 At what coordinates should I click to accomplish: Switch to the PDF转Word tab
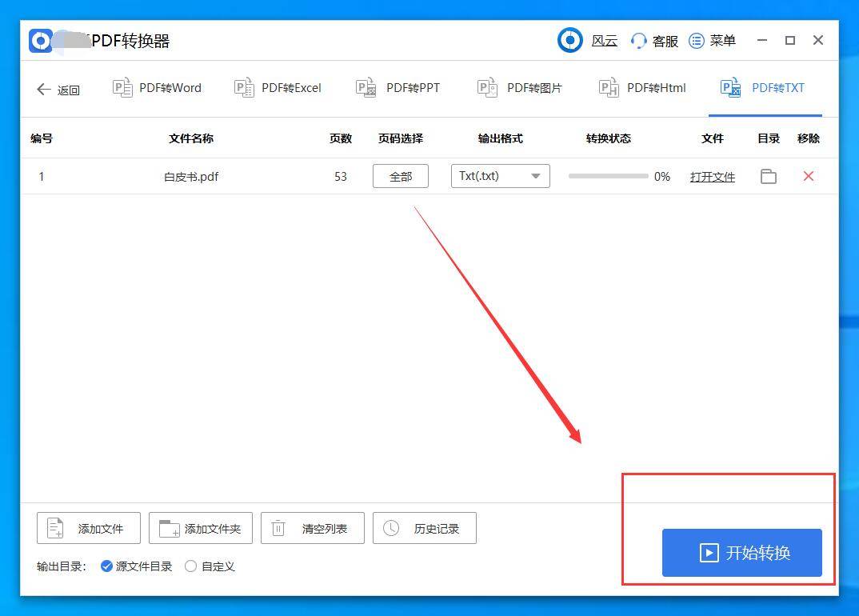tap(170, 88)
